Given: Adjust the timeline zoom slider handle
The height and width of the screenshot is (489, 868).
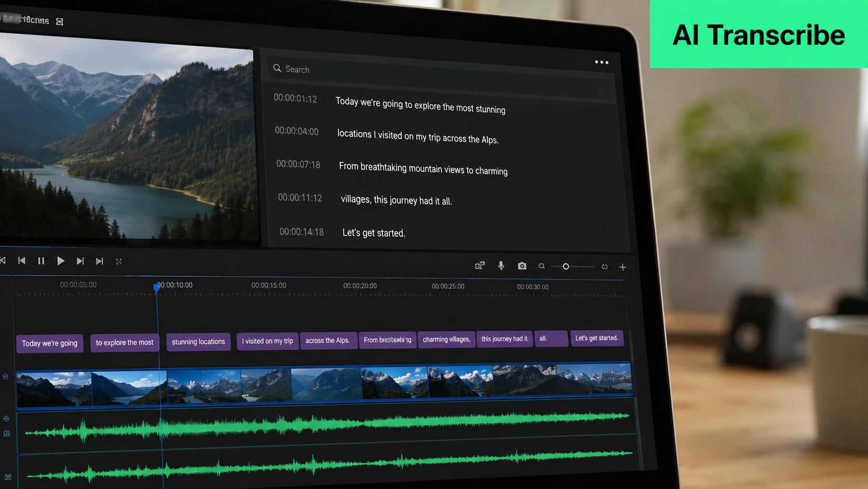Looking at the screenshot, I should coord(566,267).
